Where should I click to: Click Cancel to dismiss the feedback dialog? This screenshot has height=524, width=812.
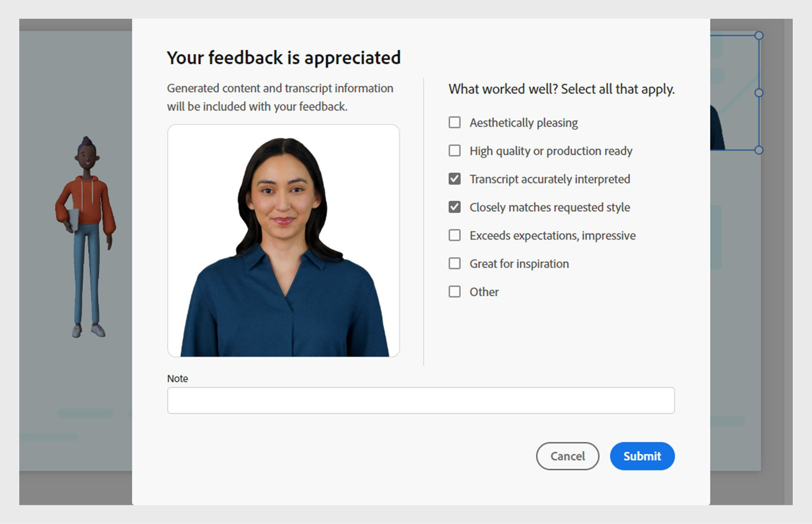[567, 456]
